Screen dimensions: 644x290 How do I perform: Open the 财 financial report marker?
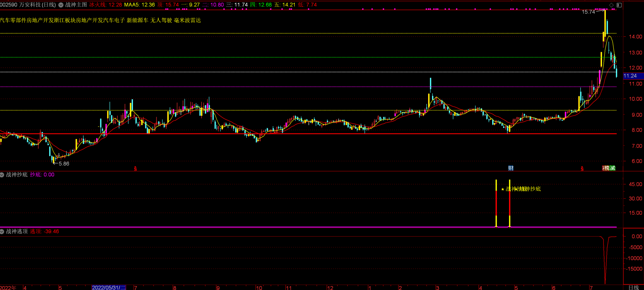pyautogui.click(x=511, y=168)
